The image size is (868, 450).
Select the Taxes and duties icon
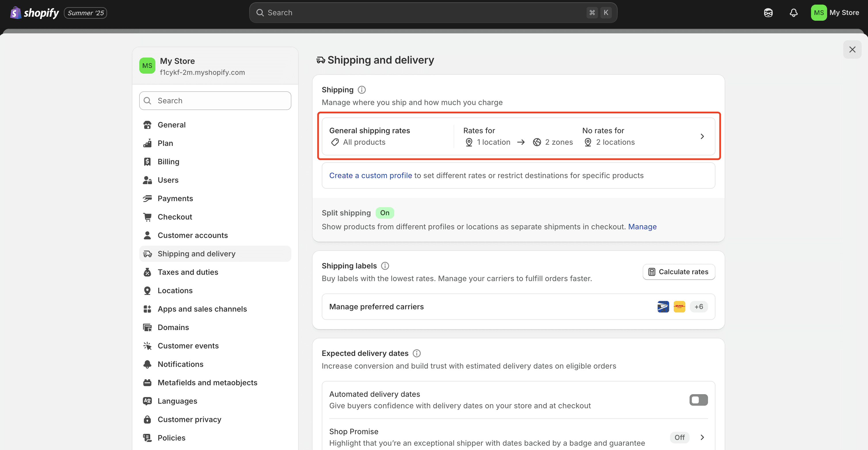point(148,272)
